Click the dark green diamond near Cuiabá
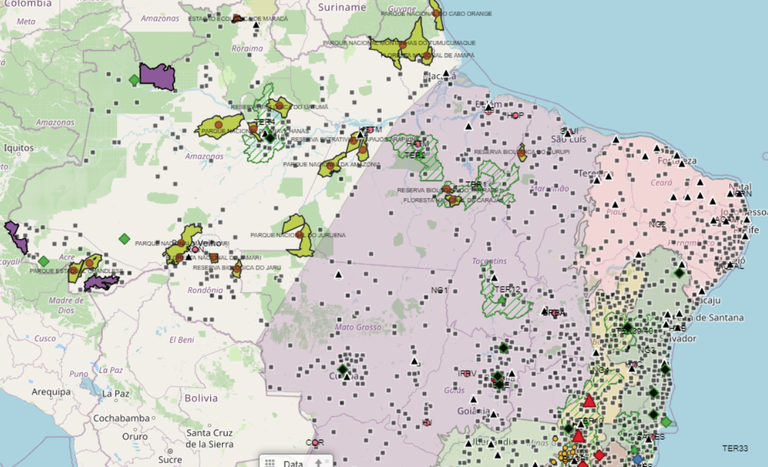Screen dimensions: 768x467 click(343, 370)
